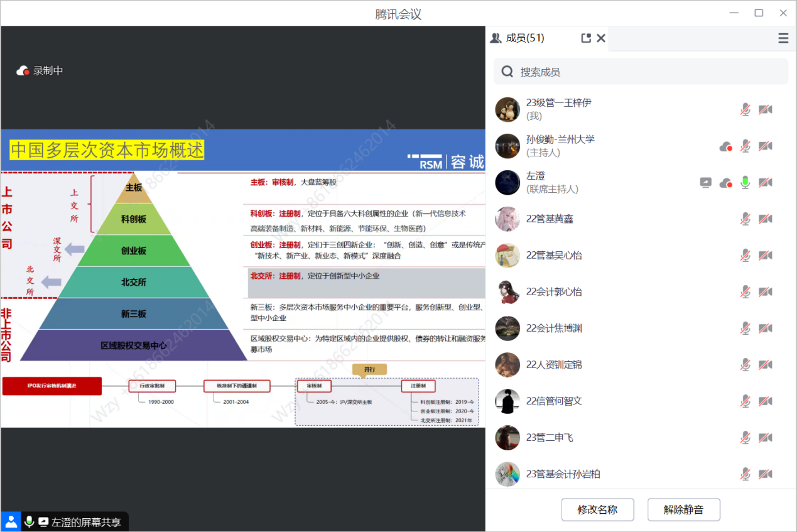Viewport: 797px width, 532px height.
Task: Click the blue user icon at bottom left
Action: (x=11, y=521)
